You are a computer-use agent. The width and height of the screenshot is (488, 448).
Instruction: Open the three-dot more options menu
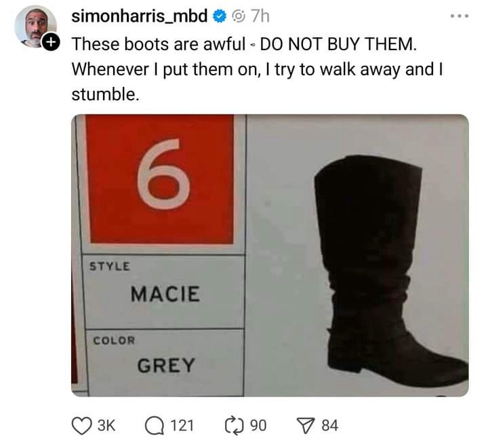(x=460, y=16)
